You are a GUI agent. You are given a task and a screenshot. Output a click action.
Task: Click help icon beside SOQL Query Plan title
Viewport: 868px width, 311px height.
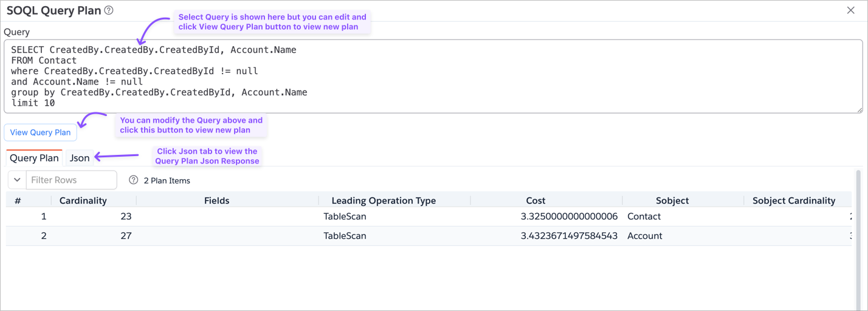(x=109, y=10)
